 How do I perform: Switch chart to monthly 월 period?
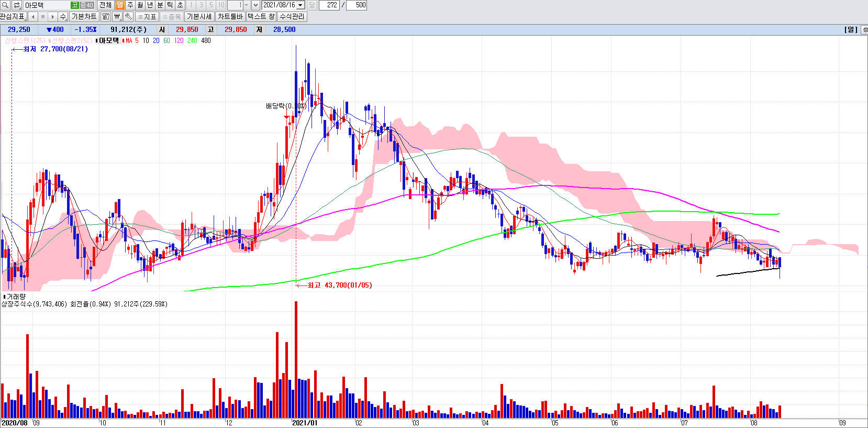click(x=140, y=5)
